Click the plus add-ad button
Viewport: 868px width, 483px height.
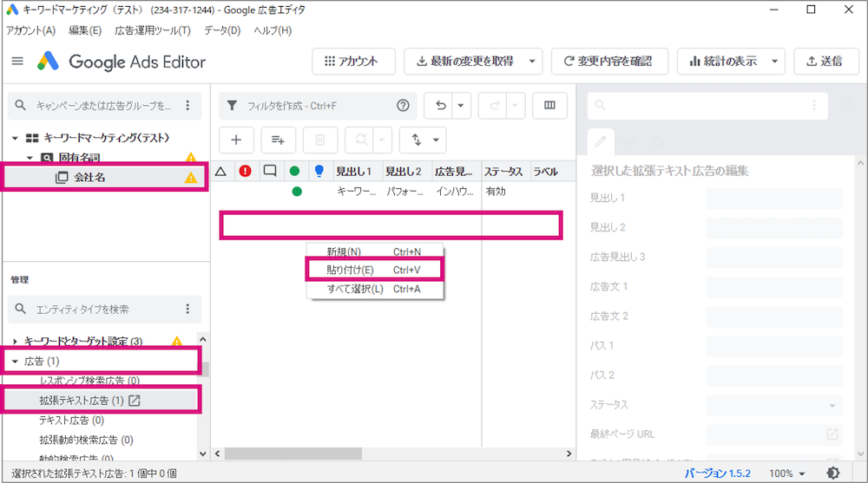[236, 140]
